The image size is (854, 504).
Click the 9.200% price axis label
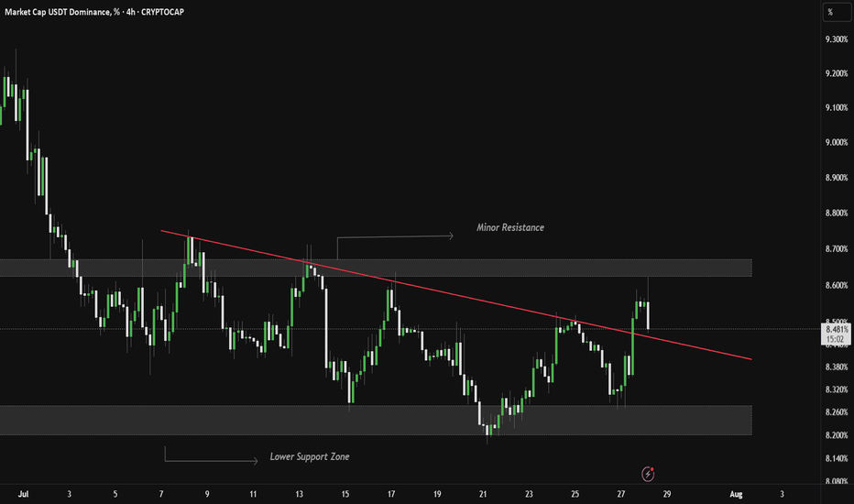pos(836,73)
